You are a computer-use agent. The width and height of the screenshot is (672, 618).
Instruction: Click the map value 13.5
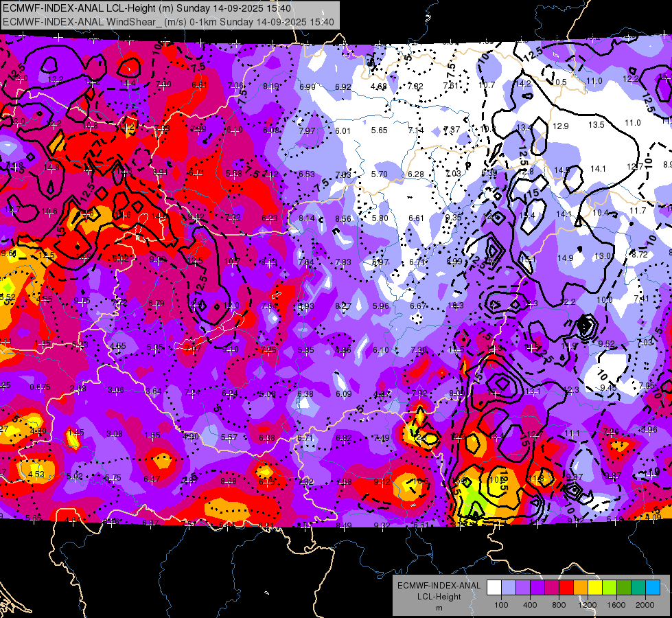click(596, 124)
